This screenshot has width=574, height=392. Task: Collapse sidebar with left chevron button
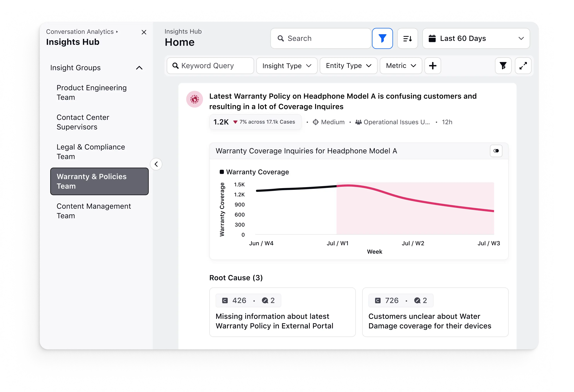(x=156, y=164)
